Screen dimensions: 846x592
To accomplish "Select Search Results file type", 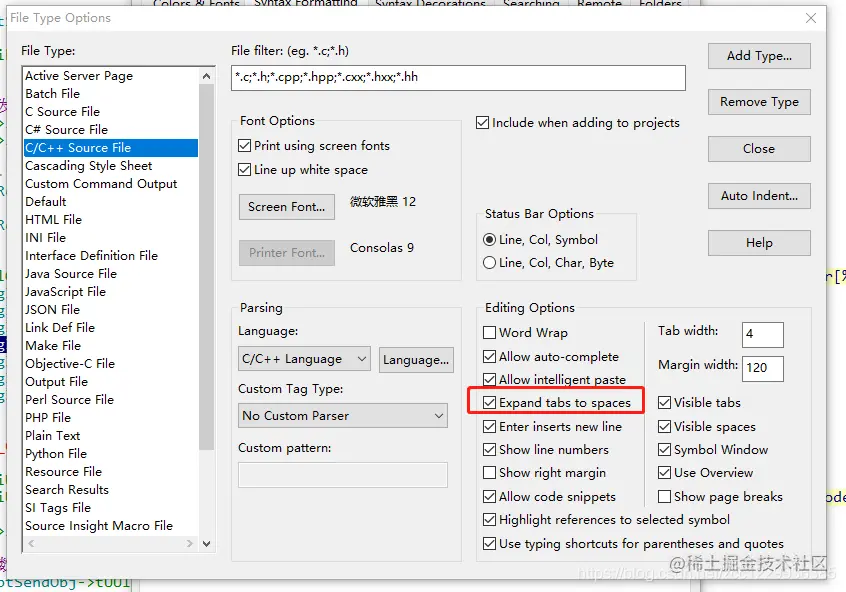I will [111, 489].
